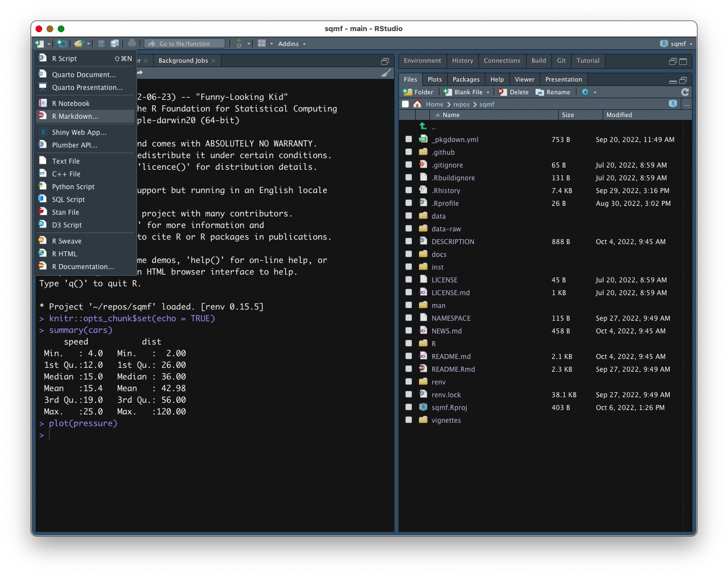Close the Background Jobs tab
The width and height of the screenshot is (728, 577).
coord(214,61)
